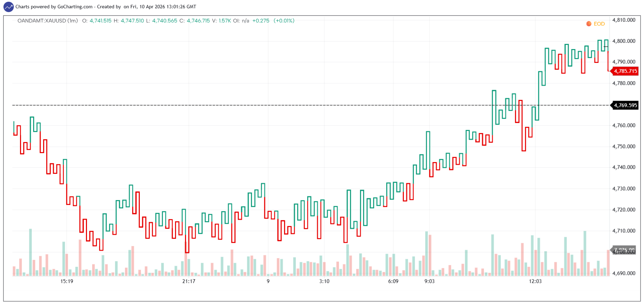Click the 4,750.000 price axis label
644x303 pixels.
pos(624,146)
